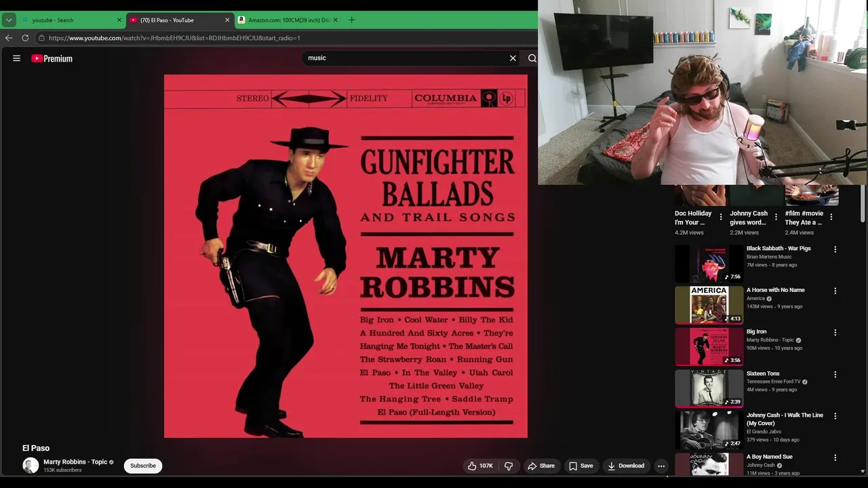Open the YouTube hamburger guide menu
The height and width of the screenshot is (488, 868).
click(x=16, y=58)
